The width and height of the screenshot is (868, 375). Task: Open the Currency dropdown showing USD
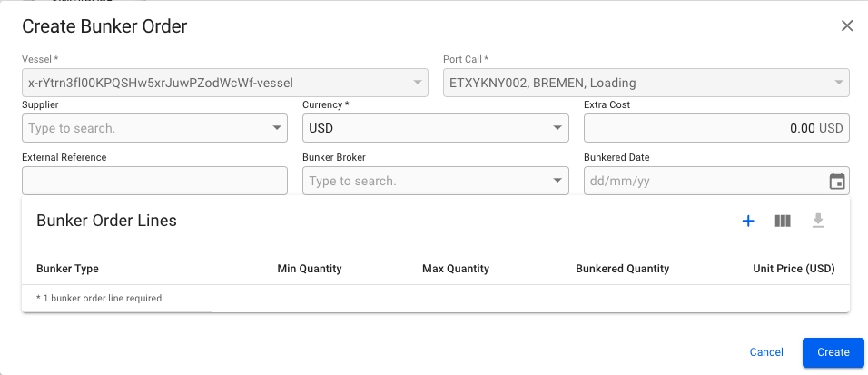click(x=559, y=128)
